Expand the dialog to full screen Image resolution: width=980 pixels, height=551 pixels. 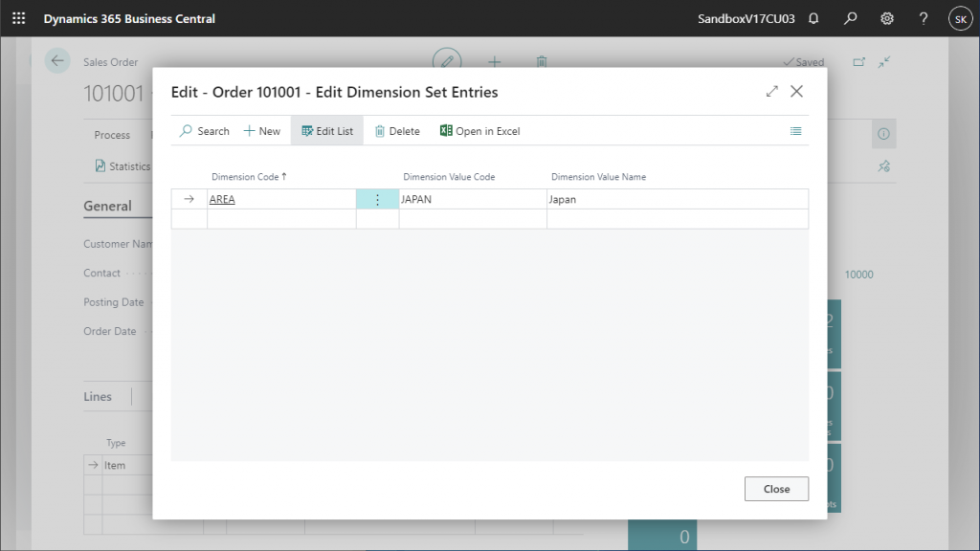coord(772,91)
